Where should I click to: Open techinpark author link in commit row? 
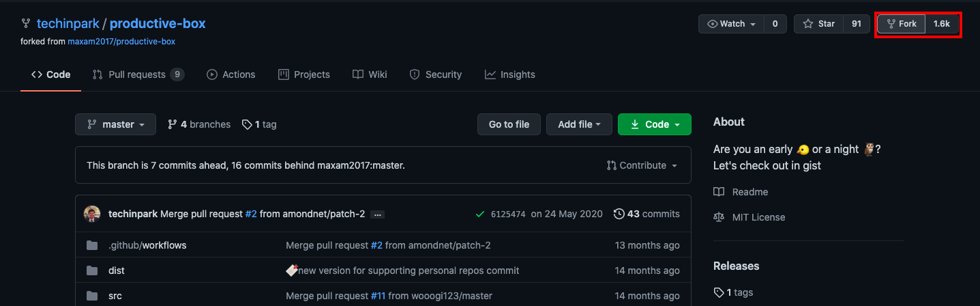point(133,214)
